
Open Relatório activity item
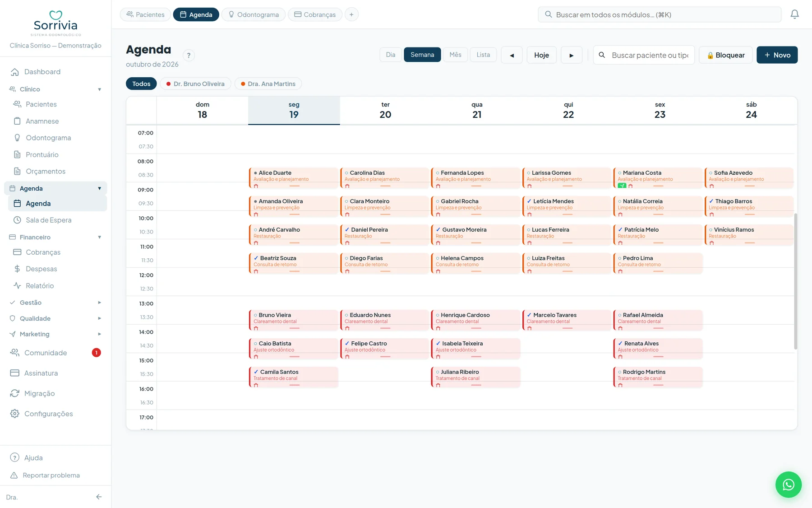coord(57,285)
